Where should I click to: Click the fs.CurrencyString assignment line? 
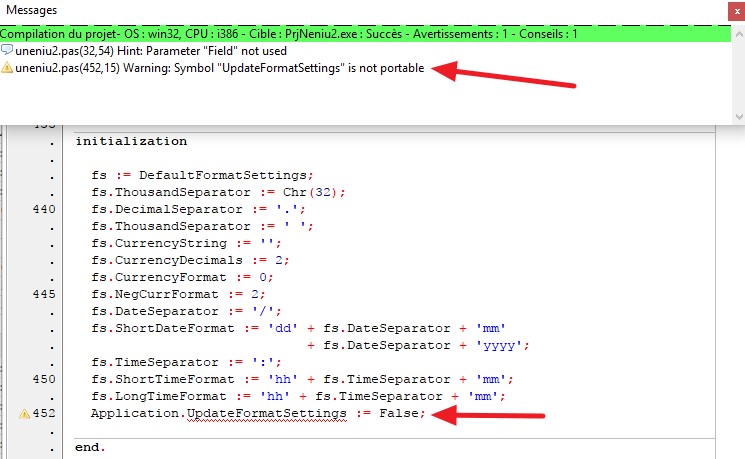pyautogui.click(x=186, y=243)
